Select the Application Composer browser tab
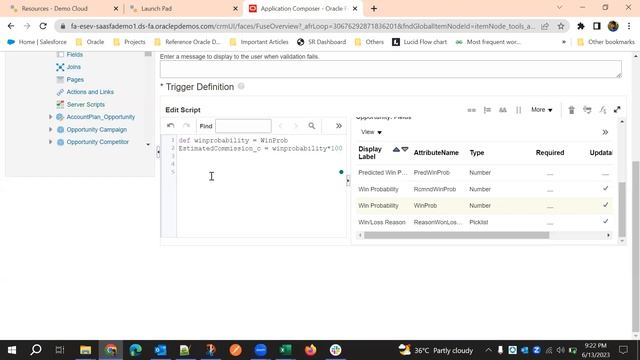640x360 pixels. click(303, 8)
